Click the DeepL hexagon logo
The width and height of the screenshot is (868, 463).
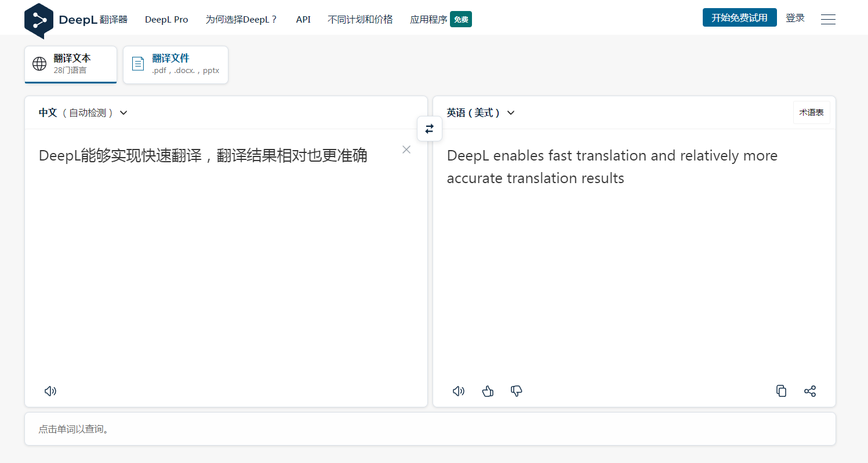[39, 20]
